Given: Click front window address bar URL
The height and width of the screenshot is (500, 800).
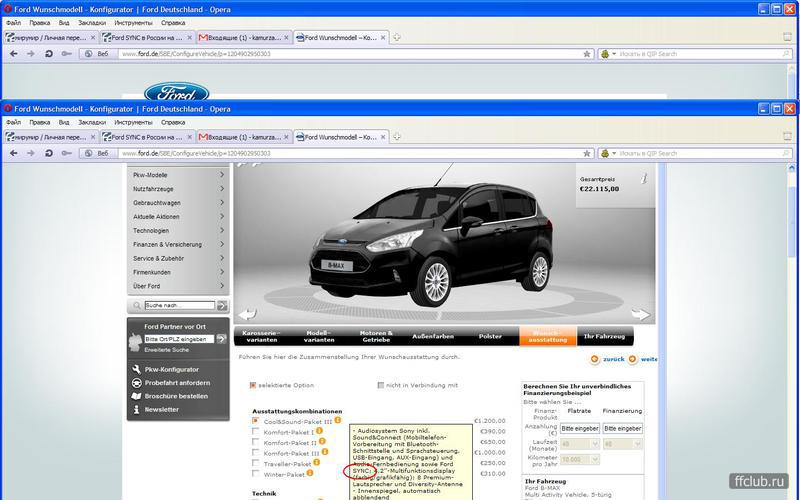Looking at the screenshot, I should point(196,153).
